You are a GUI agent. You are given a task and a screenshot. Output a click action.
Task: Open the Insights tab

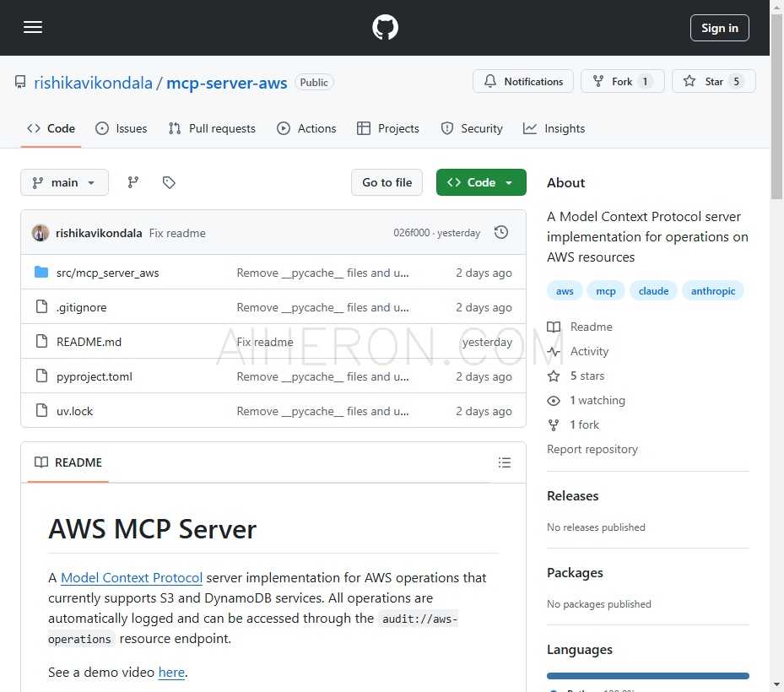[554, 128]
